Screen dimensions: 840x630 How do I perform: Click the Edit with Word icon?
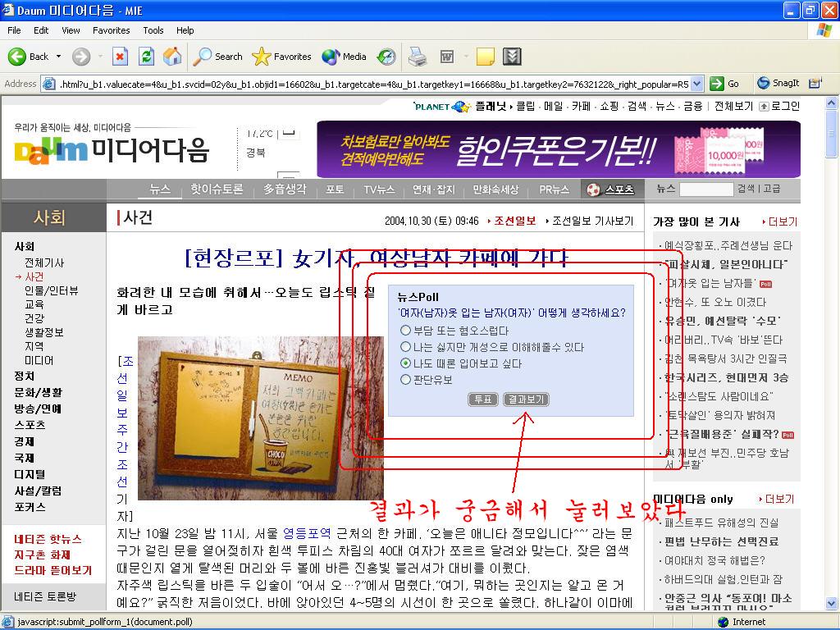[x=447, y=57]
